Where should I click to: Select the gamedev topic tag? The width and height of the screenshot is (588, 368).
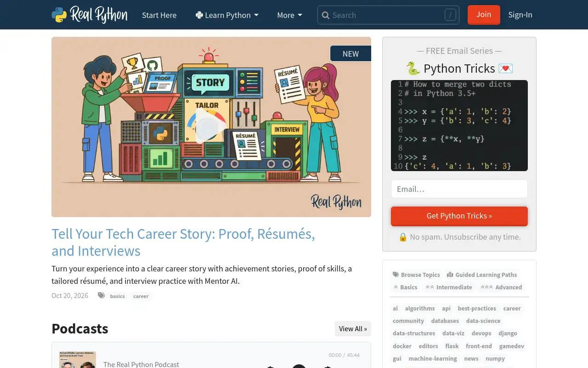coord(512,346)
